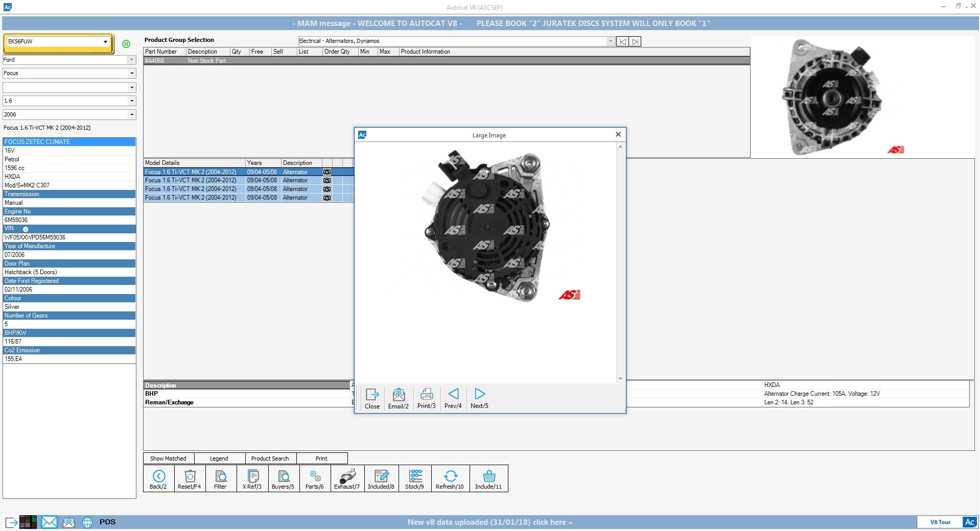Click the Print tab
The height and width of the screenshot is (531, 980).
pos(322,458)
